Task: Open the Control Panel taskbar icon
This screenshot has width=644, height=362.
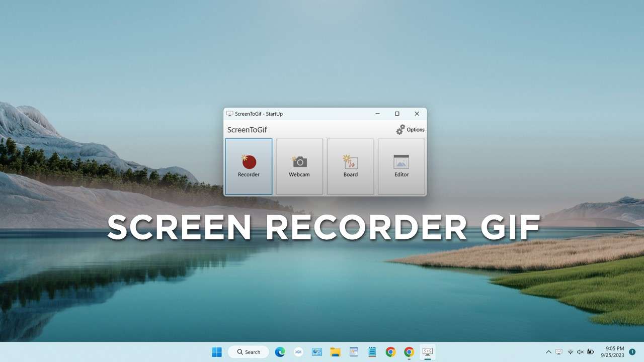Action: [317, 352]
